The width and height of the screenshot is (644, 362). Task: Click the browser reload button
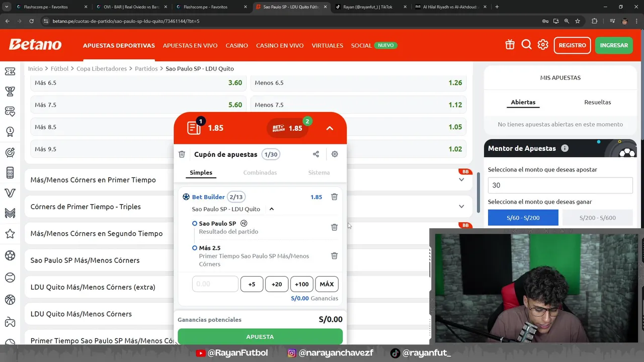pyautogui.click(x=31, y=21)
